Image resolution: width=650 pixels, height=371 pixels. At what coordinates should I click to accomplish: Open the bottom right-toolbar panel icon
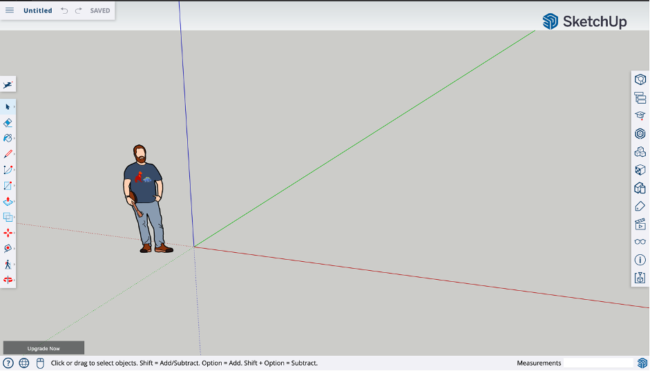[x=640, y=278]
